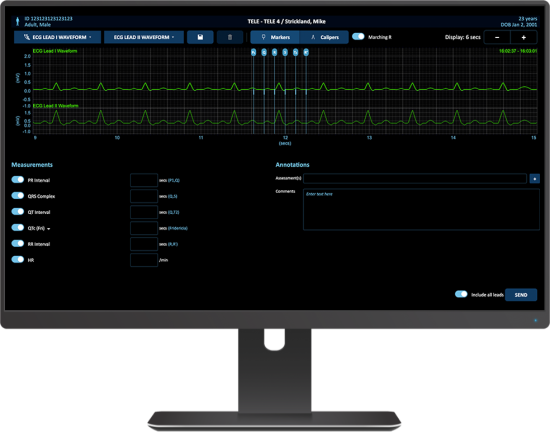Viewport: 550px width, 432px height.
Task: Switch to the Markers tab
Action: coord(275,37)
